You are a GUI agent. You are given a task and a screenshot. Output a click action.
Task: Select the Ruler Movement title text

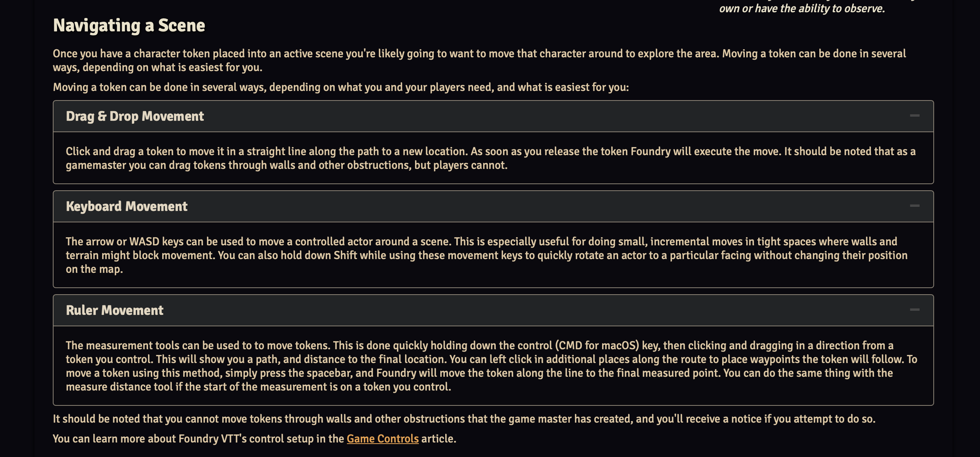115,310
